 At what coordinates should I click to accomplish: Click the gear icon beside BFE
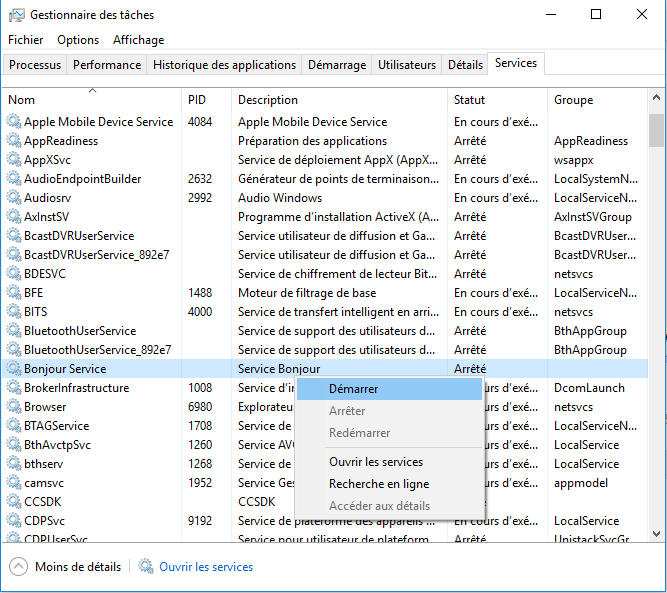[x=14, y=293]
